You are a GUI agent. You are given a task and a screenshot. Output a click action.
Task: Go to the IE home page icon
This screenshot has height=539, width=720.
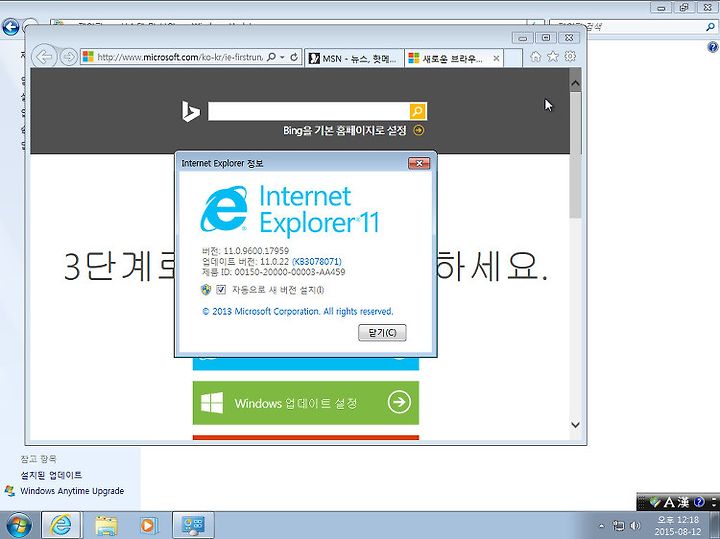click(535, 56)
